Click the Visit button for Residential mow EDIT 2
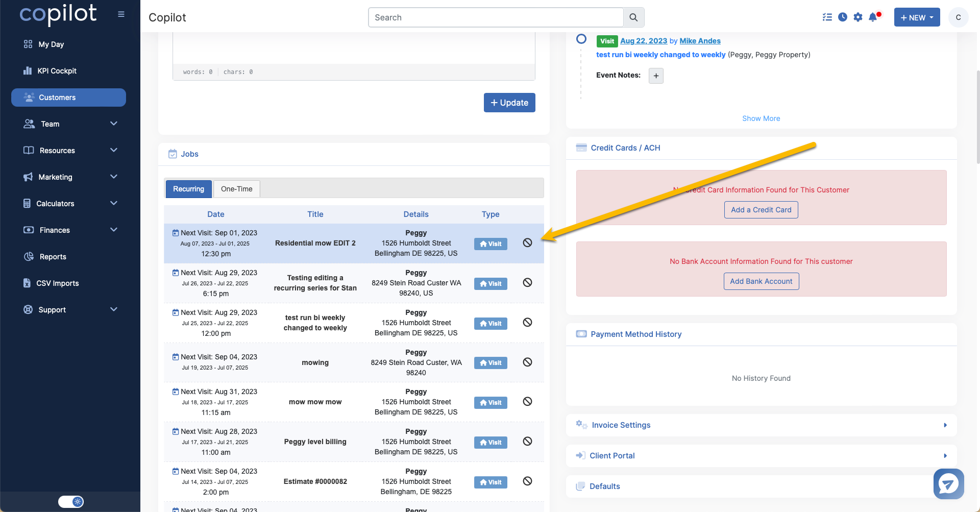Viewport: 980px width, 512px height. 491,244
